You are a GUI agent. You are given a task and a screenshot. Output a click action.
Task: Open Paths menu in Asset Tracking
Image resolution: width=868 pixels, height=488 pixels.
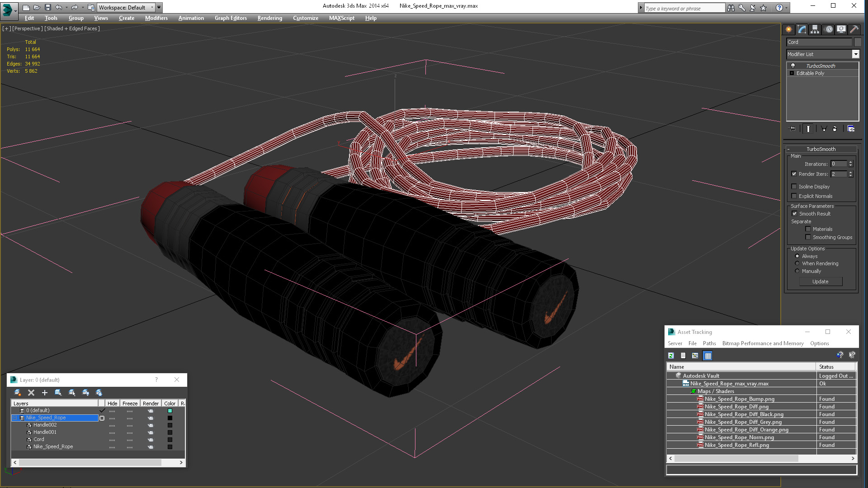pos(709,343)
